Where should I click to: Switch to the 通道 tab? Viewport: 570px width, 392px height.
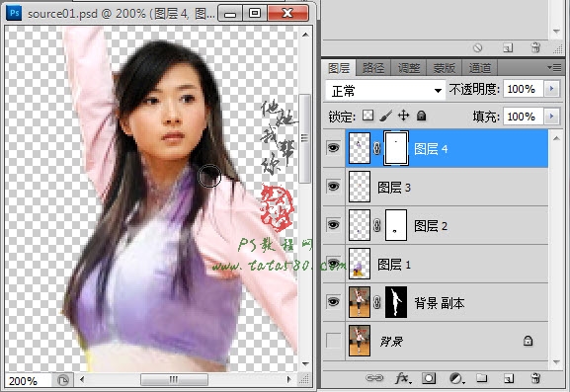tap(479, 68)
